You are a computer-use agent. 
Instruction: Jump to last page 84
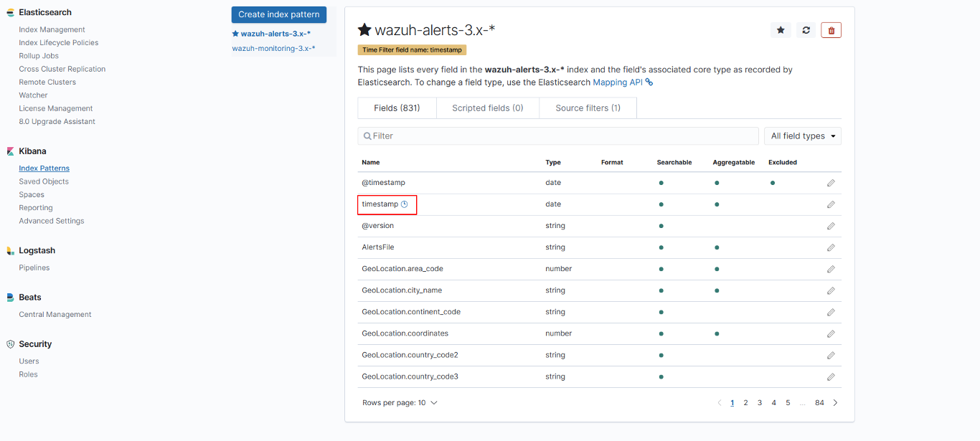point(819,403)
